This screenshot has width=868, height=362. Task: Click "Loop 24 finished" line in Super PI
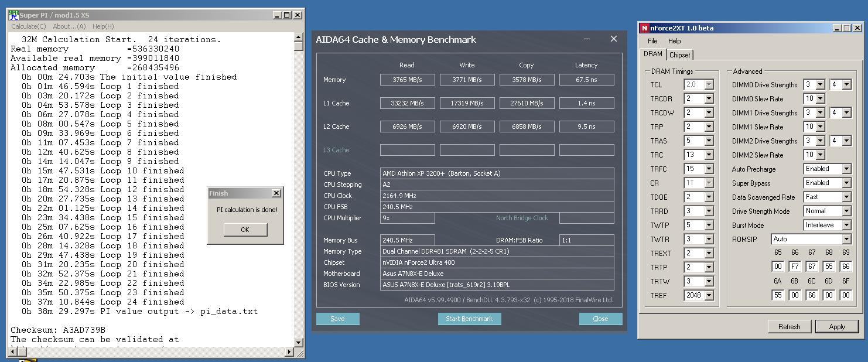(x=102, y=302)
